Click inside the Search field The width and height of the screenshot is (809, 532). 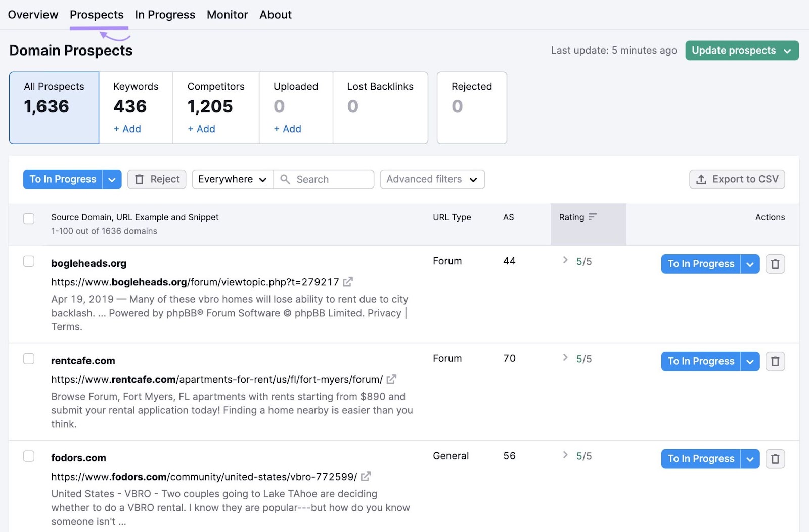click(x=324, y=179)
